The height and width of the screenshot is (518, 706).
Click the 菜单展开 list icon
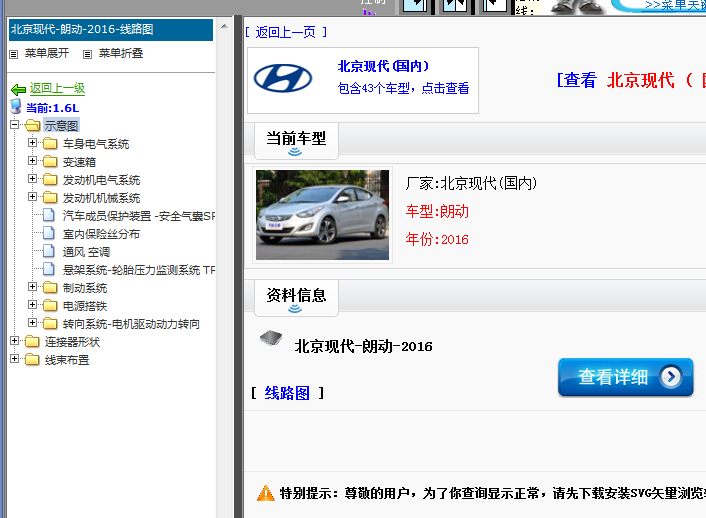click(14, 55)
